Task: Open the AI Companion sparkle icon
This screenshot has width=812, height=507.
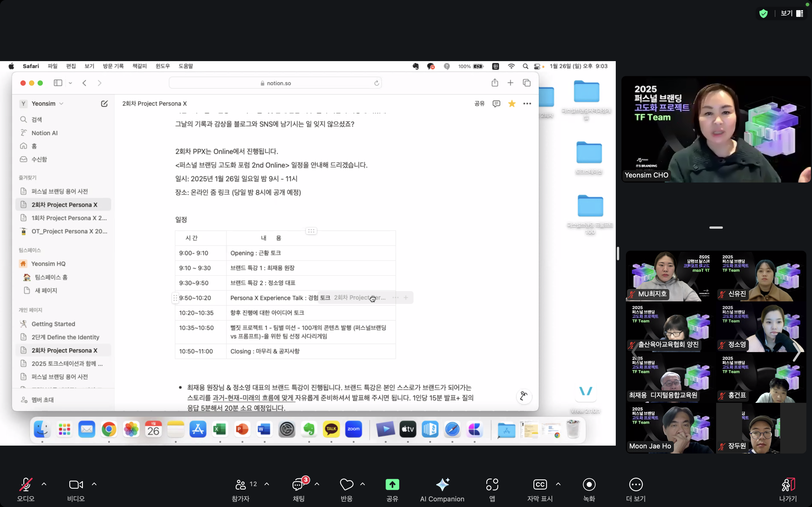Action: pos(442,484)
